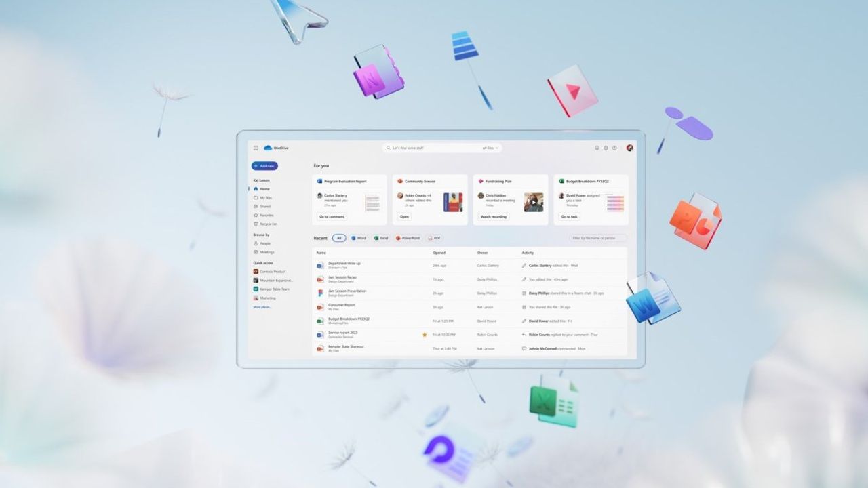Click the Excel icon beside Budget Breakdown FY23Q2 row

click(x=320, y=321)
